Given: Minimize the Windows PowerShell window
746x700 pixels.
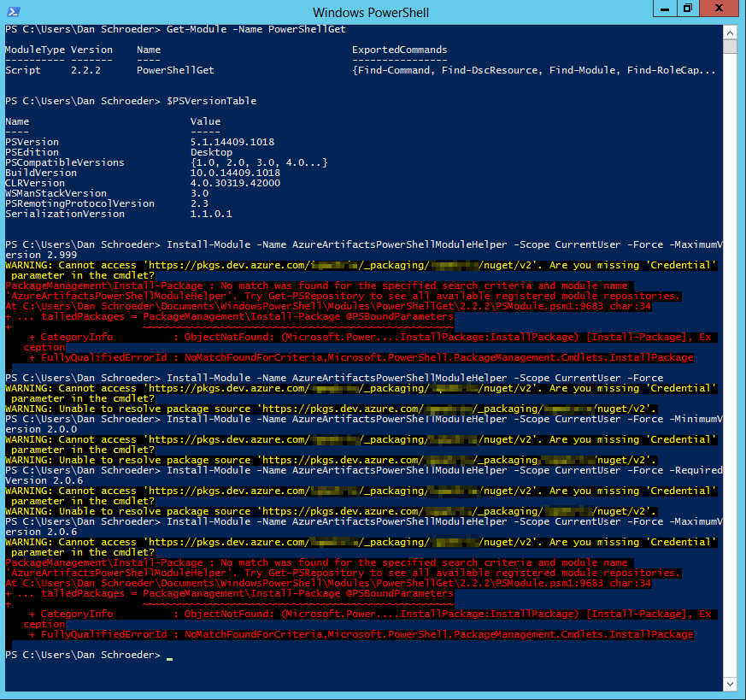Looking at the screenshot, I should pyautogui.click(x=665, y=9).
